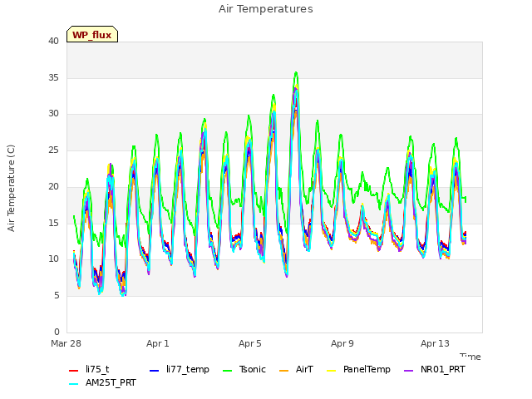
Task: Click the cyan AM25T_PRT legend swatch
Action: 73,384
